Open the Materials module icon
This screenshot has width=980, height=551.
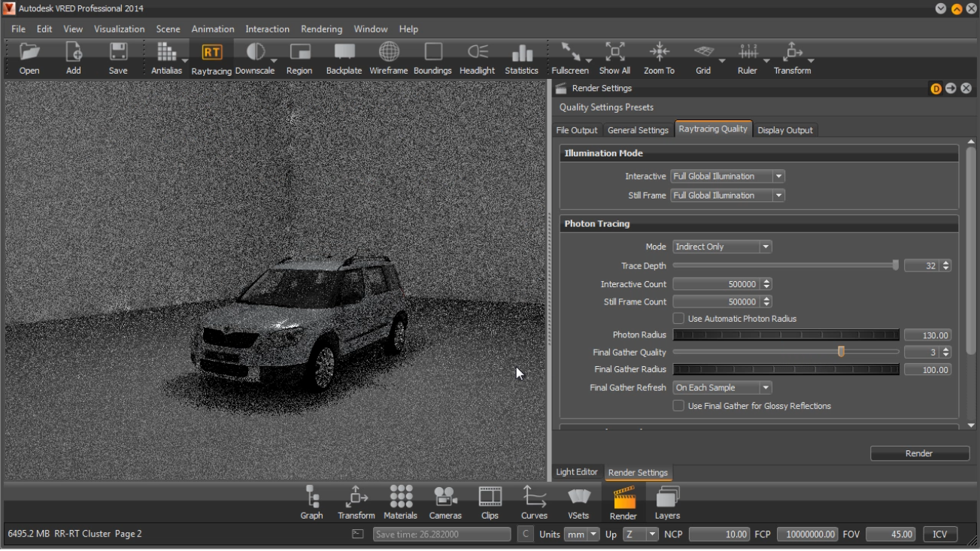[x=400, y=502]
